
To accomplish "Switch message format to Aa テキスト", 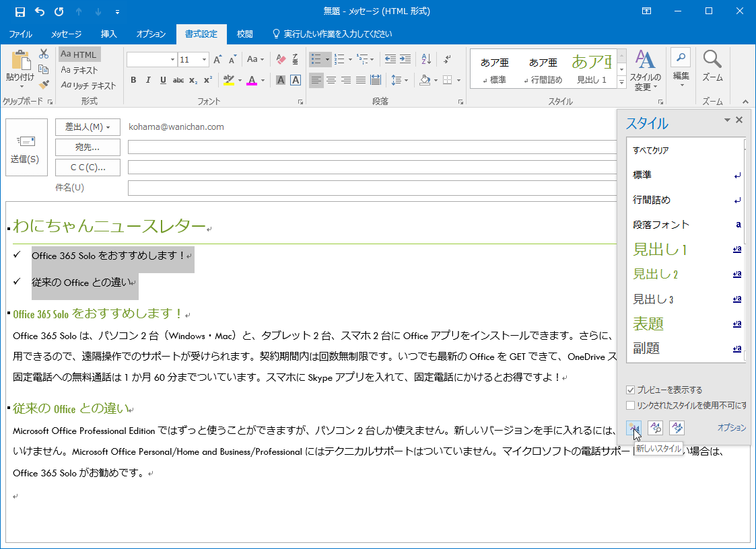I will (79, 70).
